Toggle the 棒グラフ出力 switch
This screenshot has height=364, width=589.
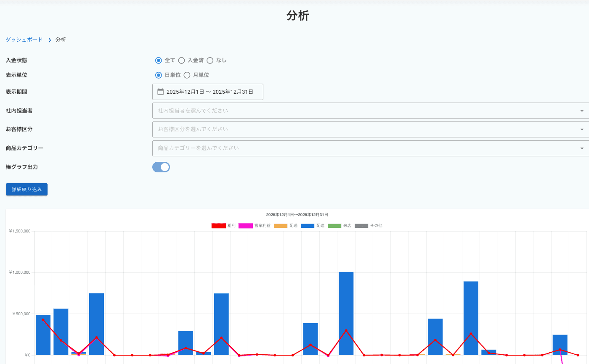tap(161, 167)
